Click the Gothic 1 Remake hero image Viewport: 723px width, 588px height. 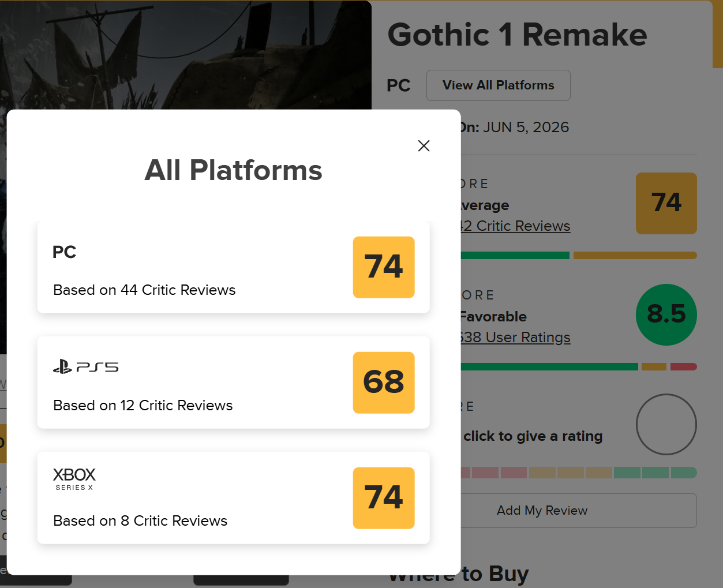pyautogui.click(x=186, y=55)
